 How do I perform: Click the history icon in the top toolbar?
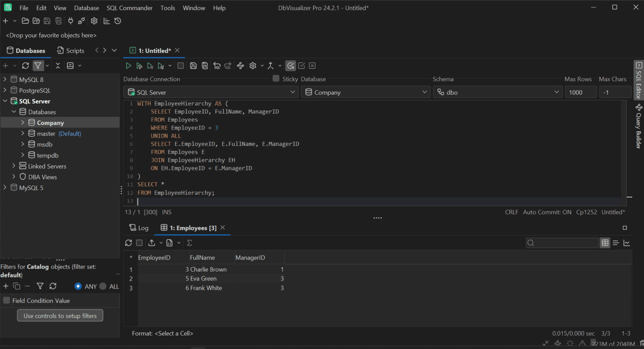tap(118, 21)
